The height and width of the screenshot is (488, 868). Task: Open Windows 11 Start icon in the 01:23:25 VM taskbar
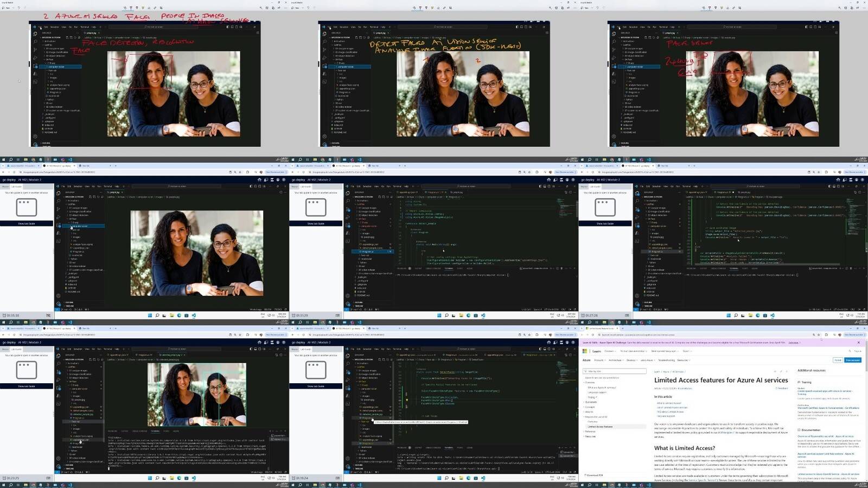click(x=150, y=478)
